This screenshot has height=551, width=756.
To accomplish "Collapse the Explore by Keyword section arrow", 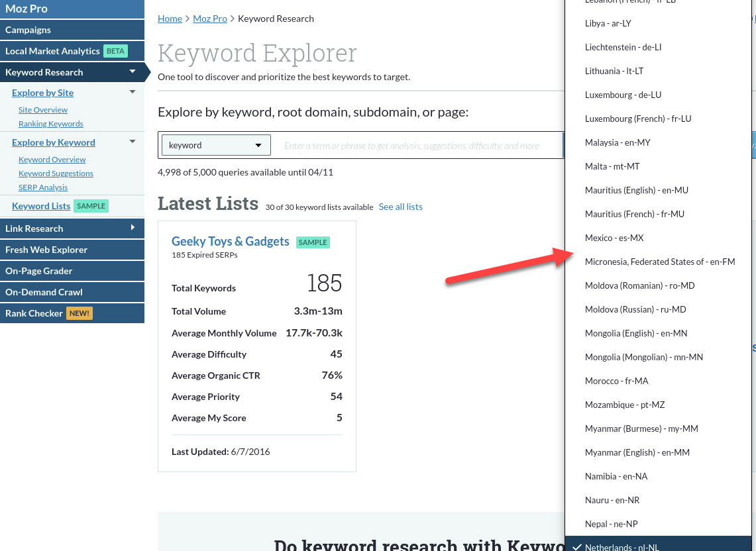I will coord(133,142).
